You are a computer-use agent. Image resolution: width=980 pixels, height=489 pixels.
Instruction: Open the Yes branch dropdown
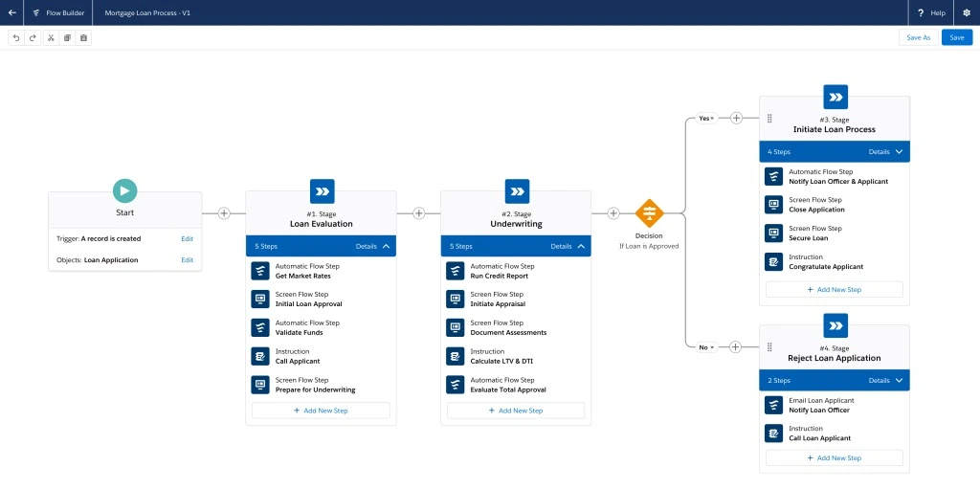click(706, 119)
